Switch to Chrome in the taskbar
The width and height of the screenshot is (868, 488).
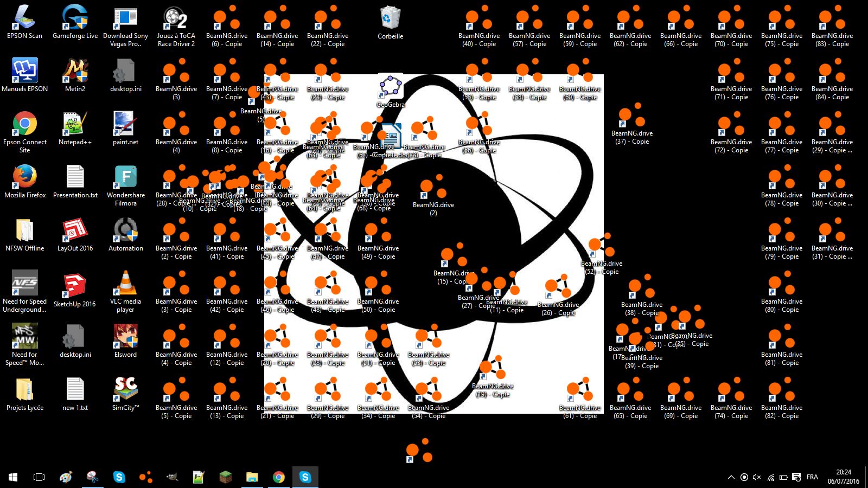278,477
